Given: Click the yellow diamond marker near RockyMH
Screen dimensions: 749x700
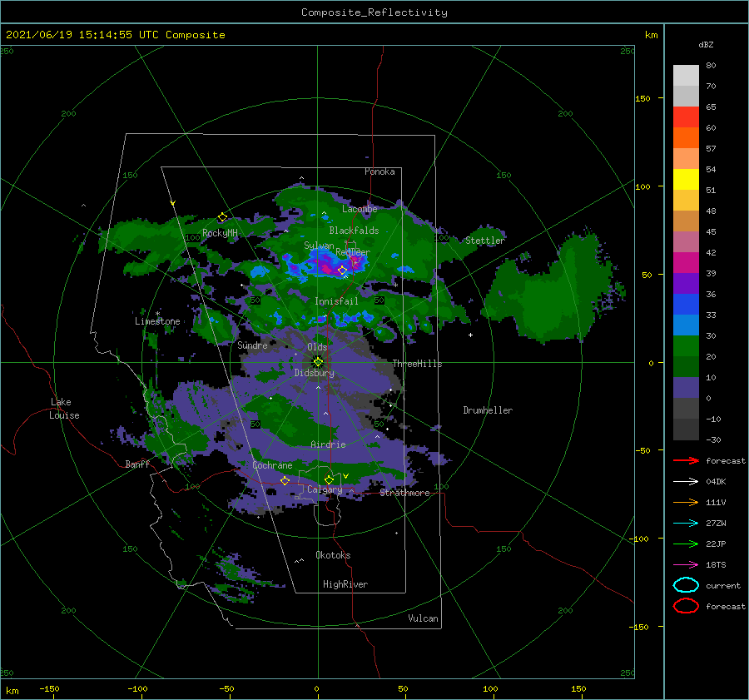Looking at the screenshot, I should (222, 217).
